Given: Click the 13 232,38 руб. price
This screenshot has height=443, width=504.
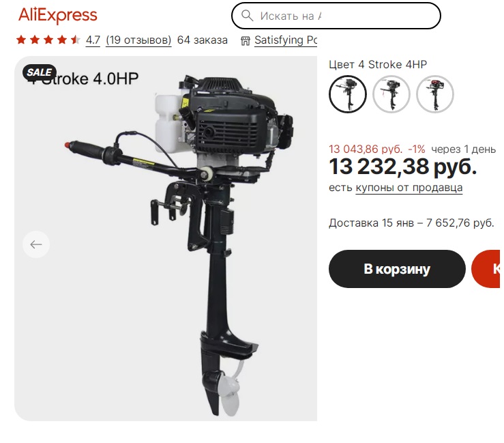Looking at the screenshot, I should point(402,167).
